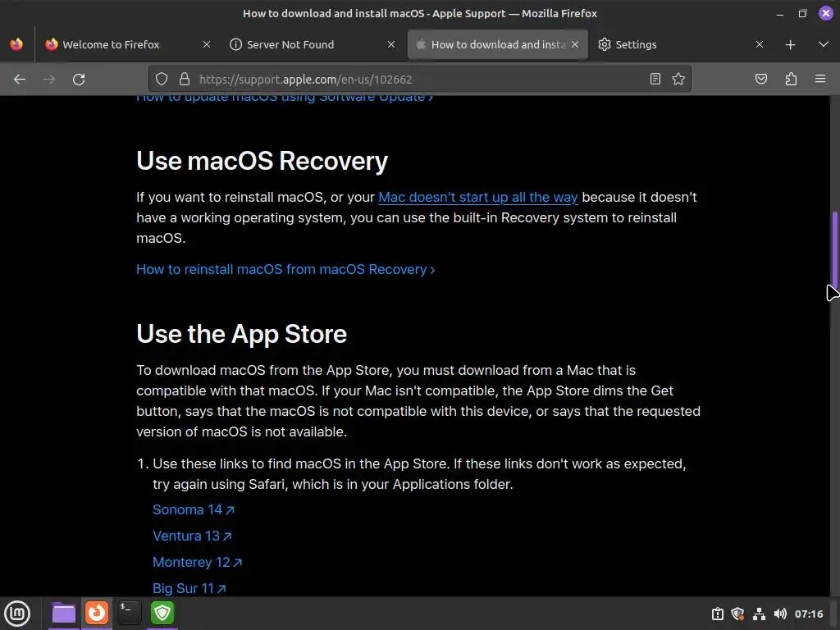Switch to the Settings tab
This screenshot has height=630, width=840.
tap(636, 44)
